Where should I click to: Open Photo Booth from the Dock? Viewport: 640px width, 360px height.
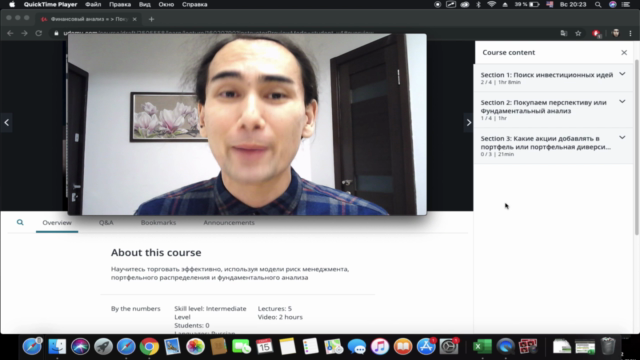(528, 347)
